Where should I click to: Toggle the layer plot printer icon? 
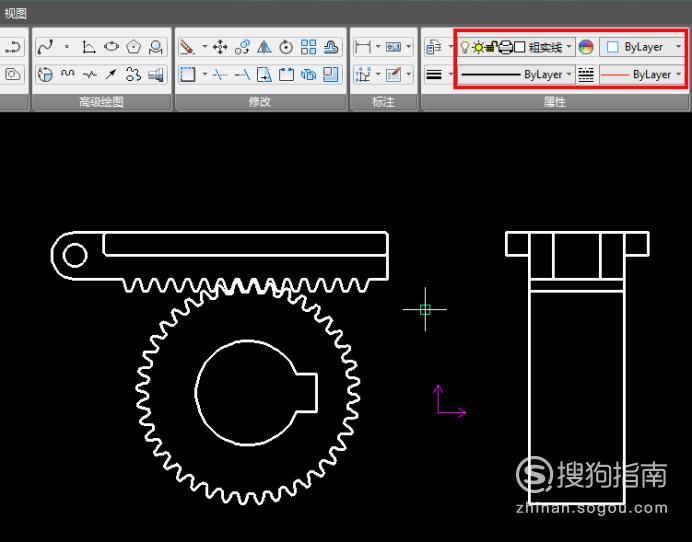pos(506,47)
